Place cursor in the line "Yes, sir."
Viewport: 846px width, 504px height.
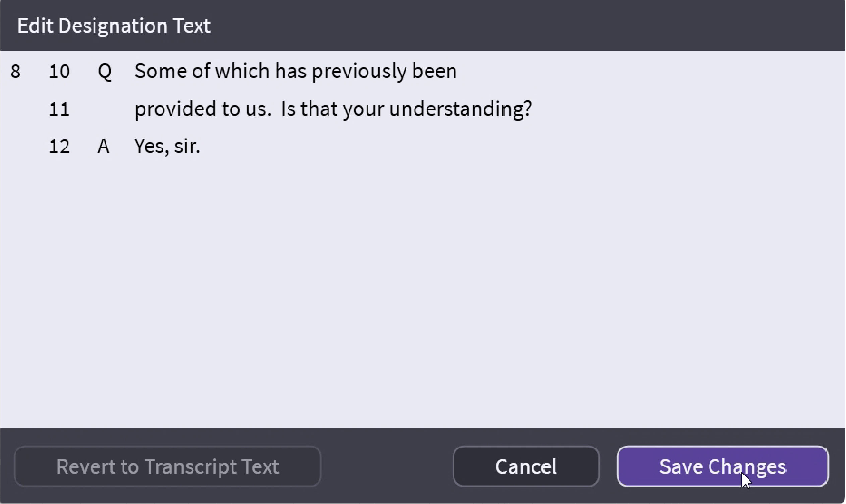click(x=167, y=147)
